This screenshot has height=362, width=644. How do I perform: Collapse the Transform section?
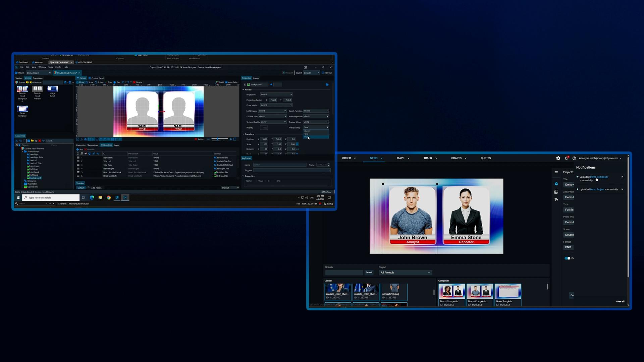coord(243,134)
